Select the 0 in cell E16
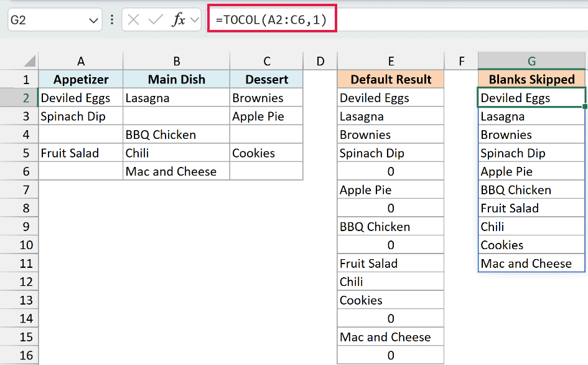 tap(391, 355)
